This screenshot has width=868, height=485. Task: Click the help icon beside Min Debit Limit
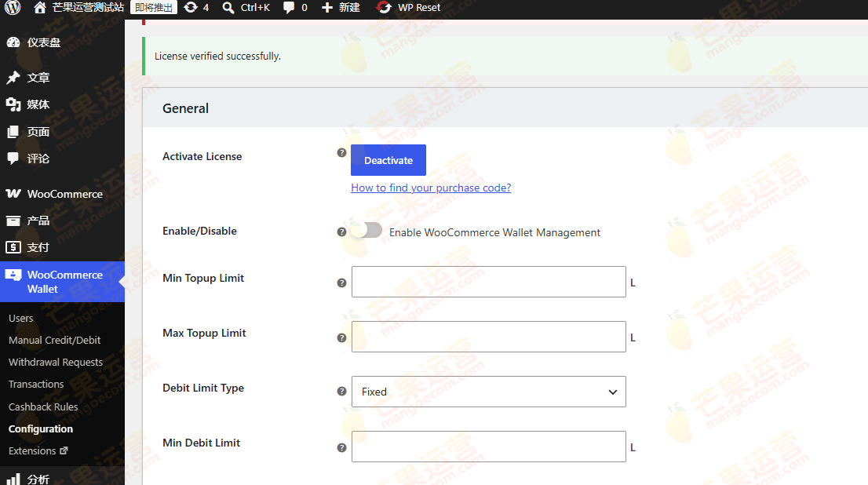341,447
